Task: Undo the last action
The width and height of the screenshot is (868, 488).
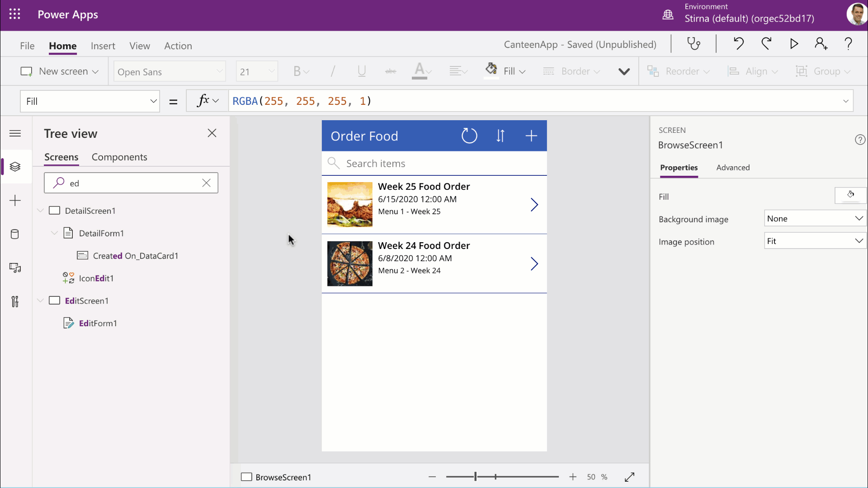Action: click(739, 44)
